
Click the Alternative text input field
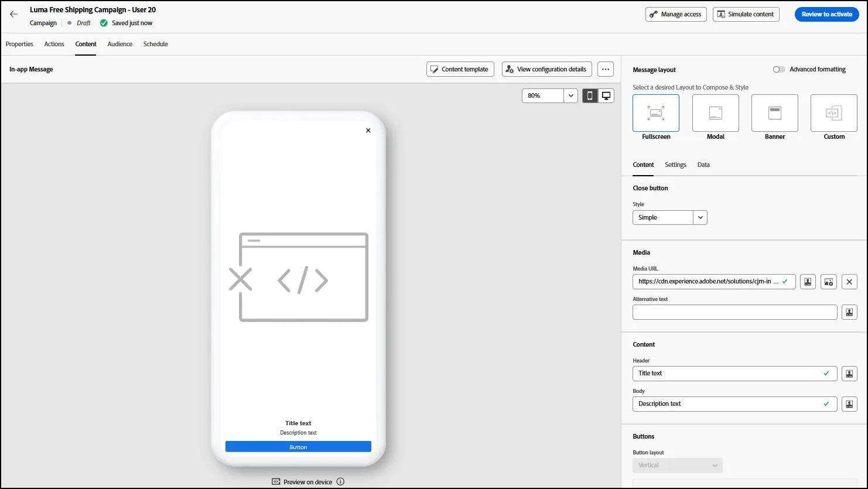click(735, 312)
